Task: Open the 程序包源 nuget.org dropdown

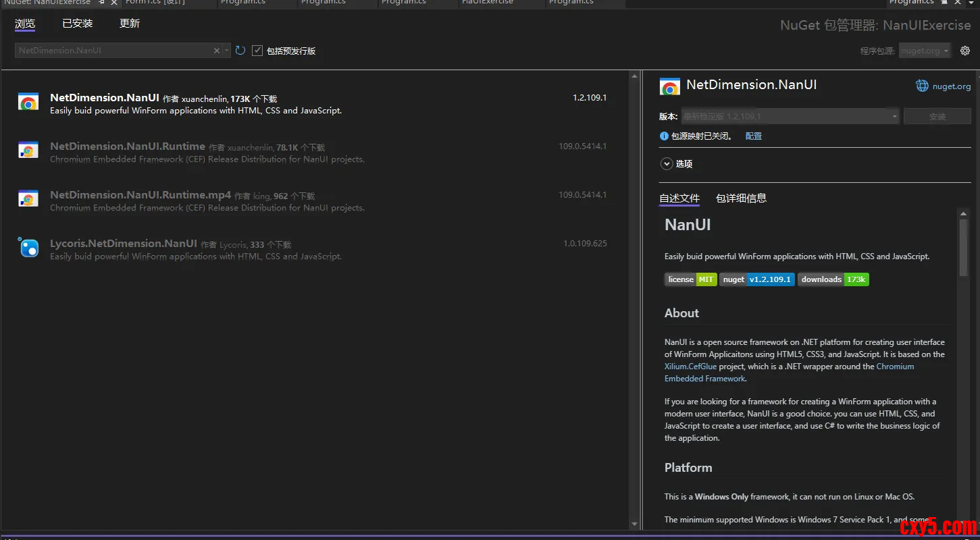Action: (925, 51)
